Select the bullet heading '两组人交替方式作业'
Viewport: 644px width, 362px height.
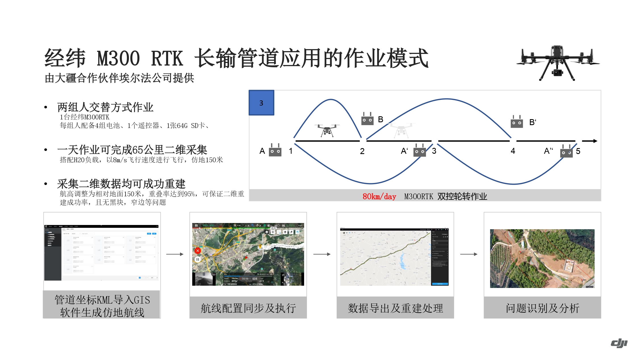pyautogui.click(x=105, y=107)
